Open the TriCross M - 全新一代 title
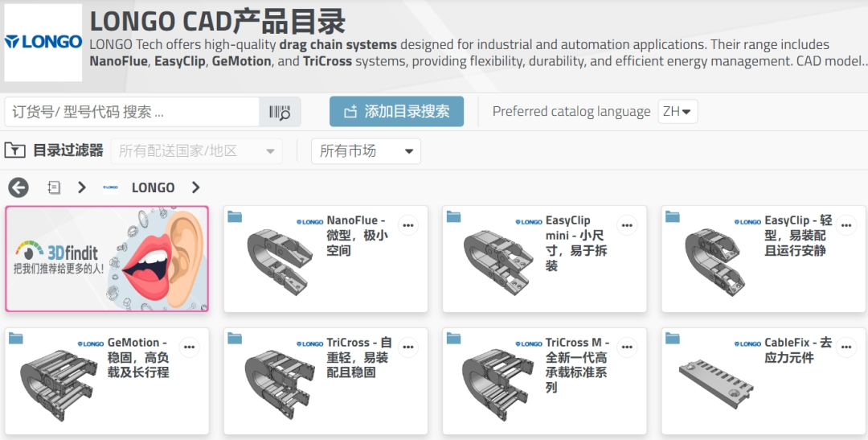 (577, 365)
